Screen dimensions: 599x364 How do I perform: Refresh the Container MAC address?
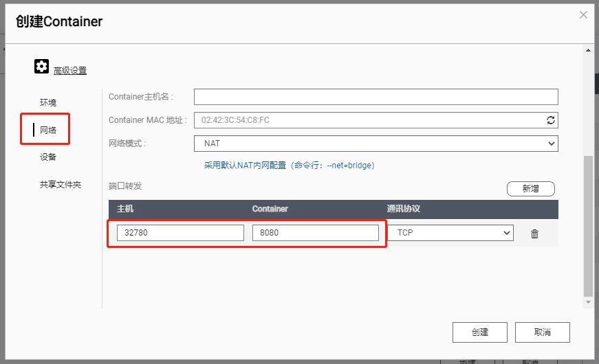550,120
